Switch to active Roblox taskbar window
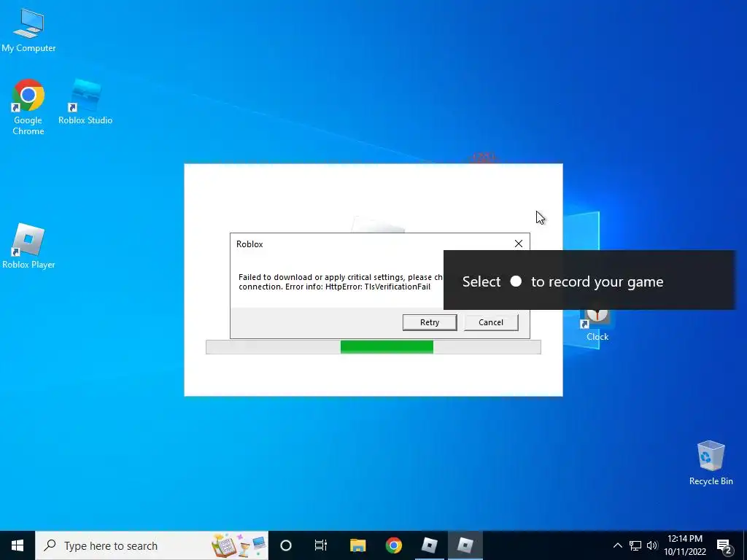The width and height of the screenshot is (747, 560). (x=465, y=545)
